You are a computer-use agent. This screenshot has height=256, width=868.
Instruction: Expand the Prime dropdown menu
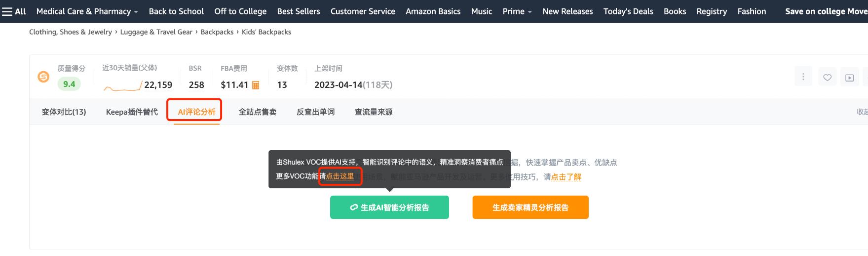point(517,11)
